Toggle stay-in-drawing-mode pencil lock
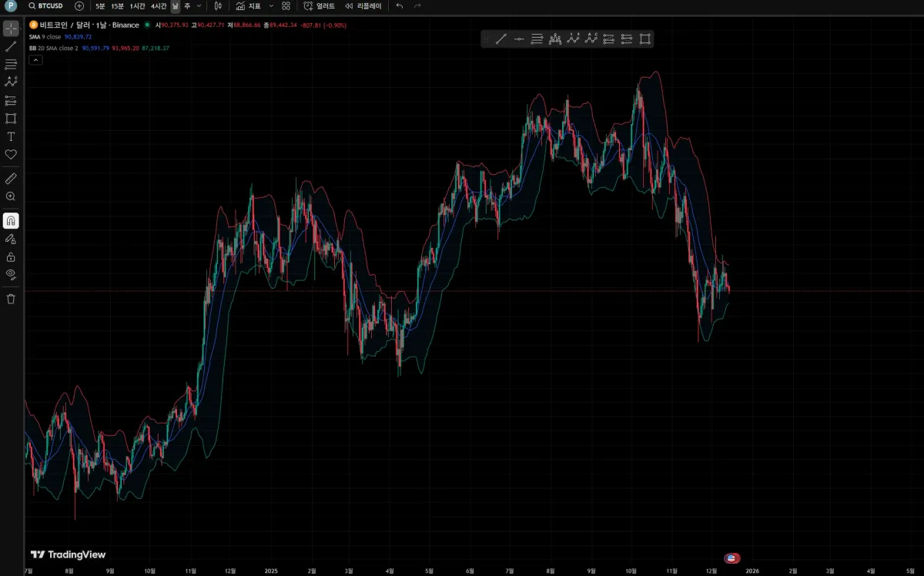The image size is (924, 576). [x=11, y=239]
